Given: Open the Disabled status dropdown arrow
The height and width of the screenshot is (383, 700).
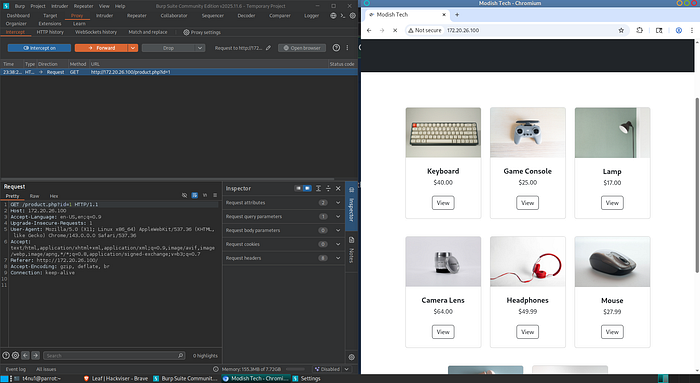Looking at the screenshot, I should 346,369.
